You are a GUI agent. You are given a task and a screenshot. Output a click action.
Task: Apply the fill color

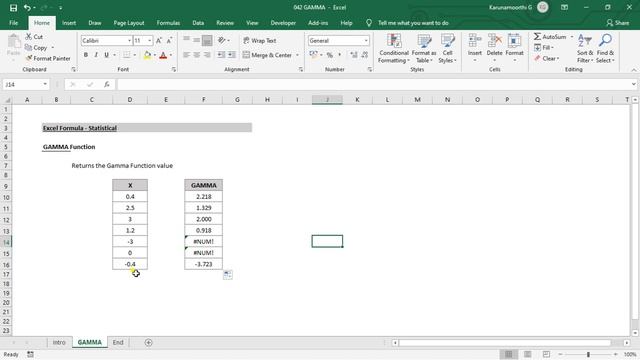click(147, 55)
